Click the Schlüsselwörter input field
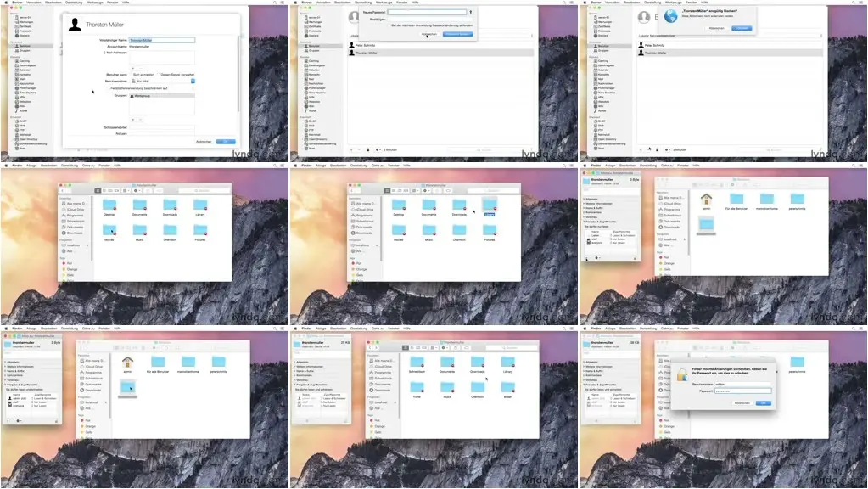Screen dimensions: 868x489 [x=162, y=127]
